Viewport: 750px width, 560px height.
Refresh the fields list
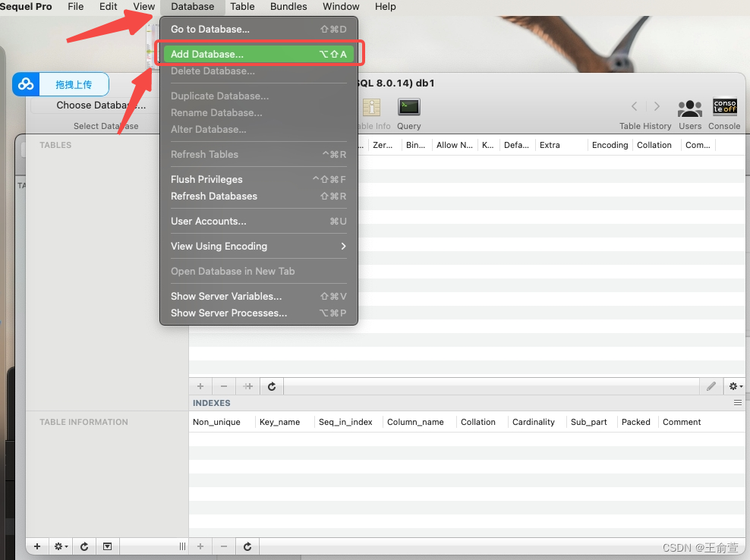(272, 386)
